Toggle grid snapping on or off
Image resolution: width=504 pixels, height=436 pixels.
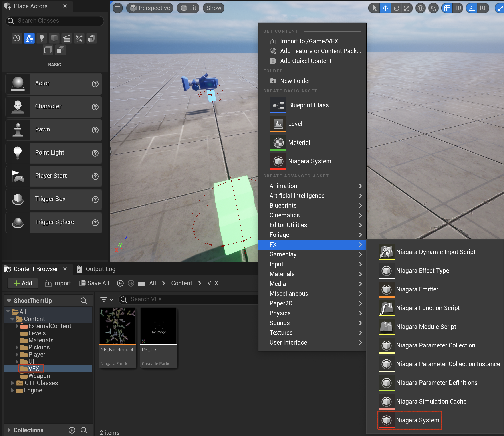point(447,8)
